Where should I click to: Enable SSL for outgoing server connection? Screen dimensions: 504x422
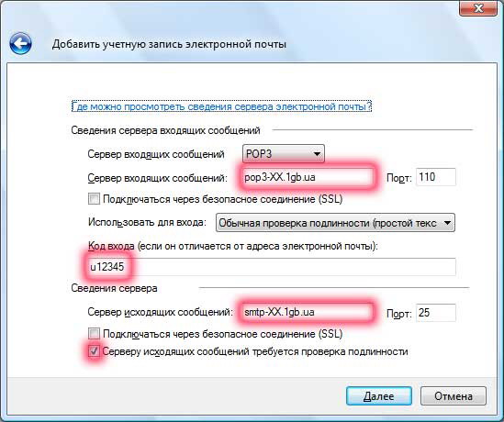[94, 334]
